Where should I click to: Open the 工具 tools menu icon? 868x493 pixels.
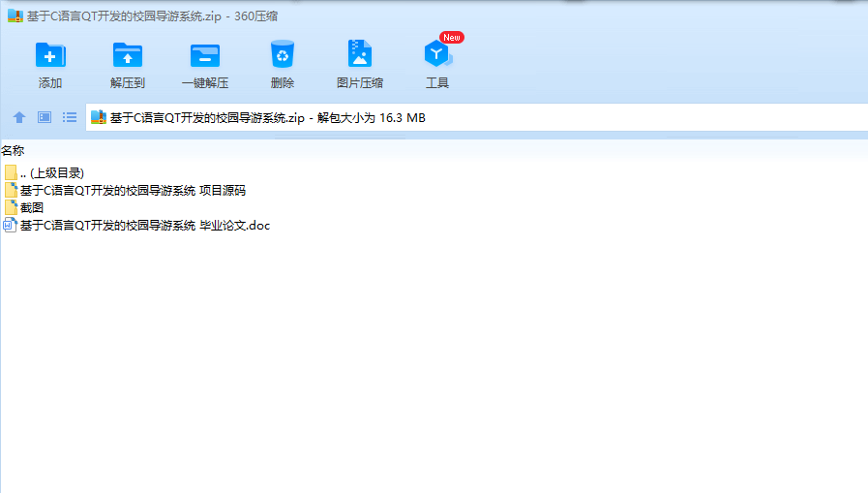click(x=437, y=53)
